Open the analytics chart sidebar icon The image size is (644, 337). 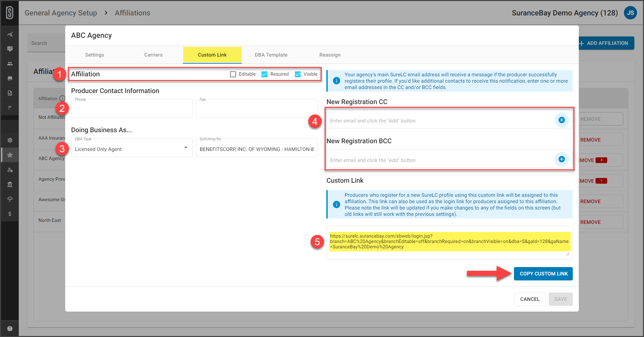coord(10,34)
